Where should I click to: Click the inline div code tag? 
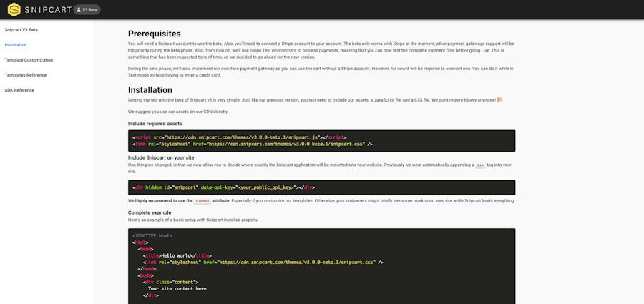pyautogui.click(x=480, y=165)
